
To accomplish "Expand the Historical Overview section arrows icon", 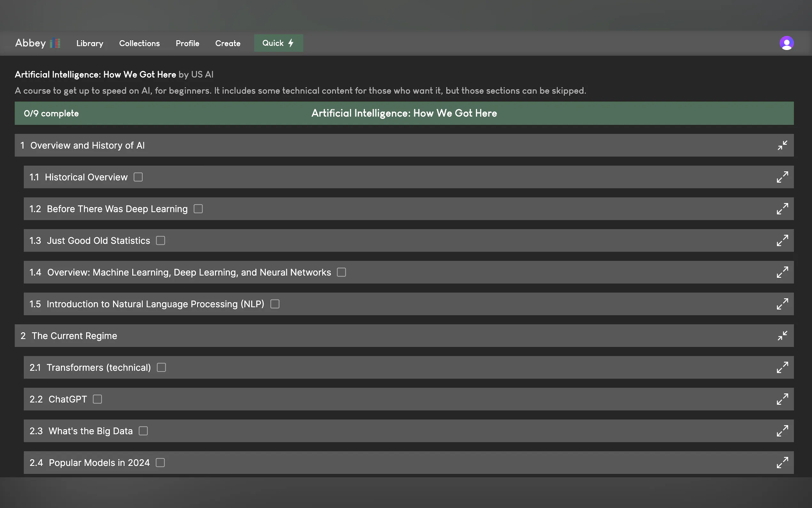I will click(782, 177).
